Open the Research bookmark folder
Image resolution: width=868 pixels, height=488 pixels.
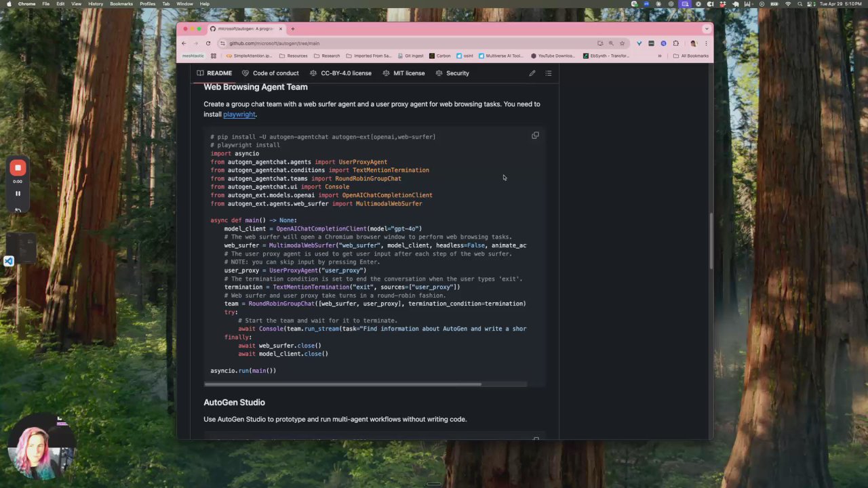[326, 56]
